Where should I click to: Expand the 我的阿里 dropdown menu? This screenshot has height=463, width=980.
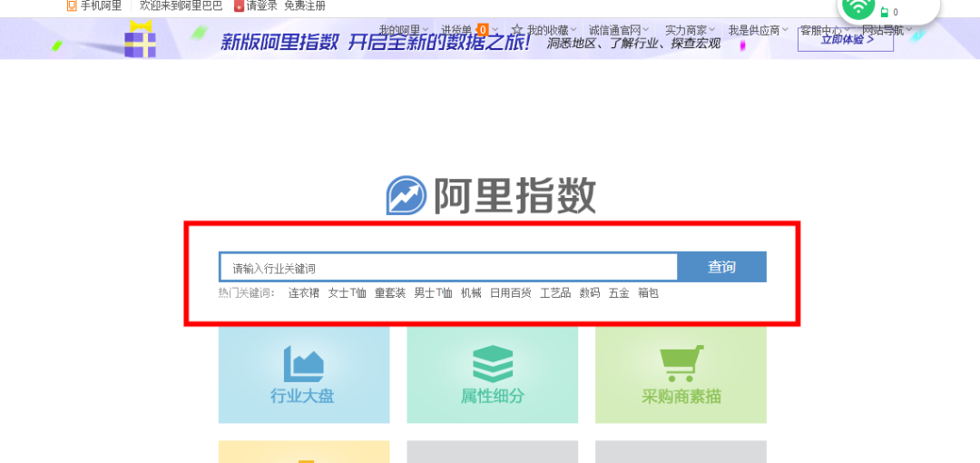[x=404, y=30]
